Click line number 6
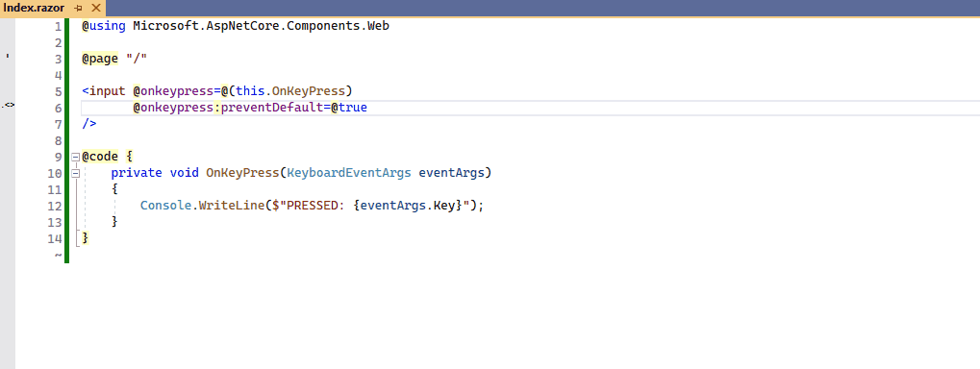The width and height of the screenshot is (980, 369). click(59, 108)
